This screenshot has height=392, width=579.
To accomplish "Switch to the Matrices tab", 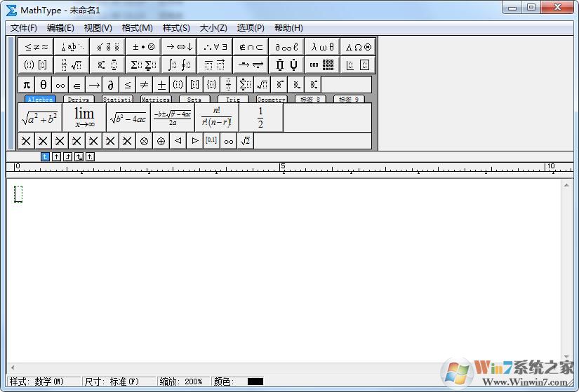I will point(155,100).
